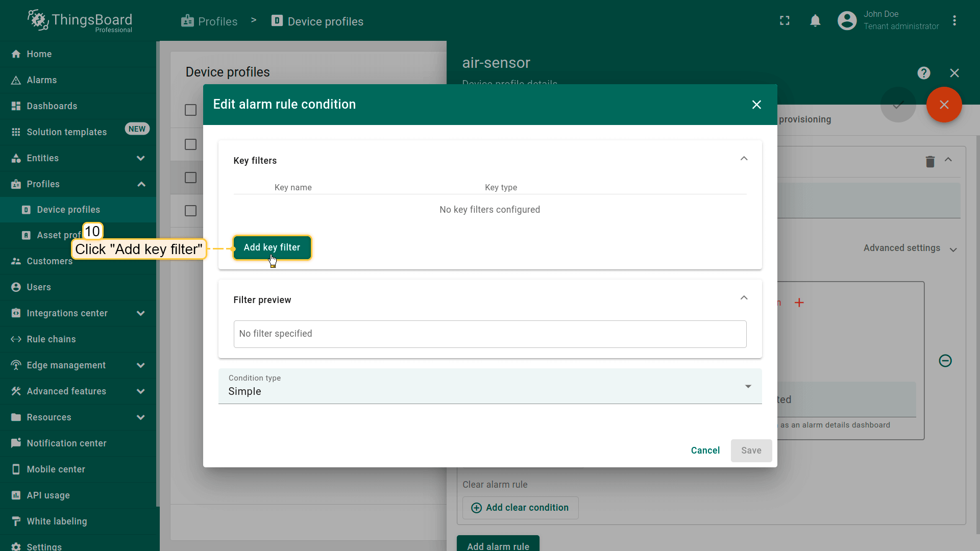
Task: Delete alarm rule with trash icon
Action: 930,162
